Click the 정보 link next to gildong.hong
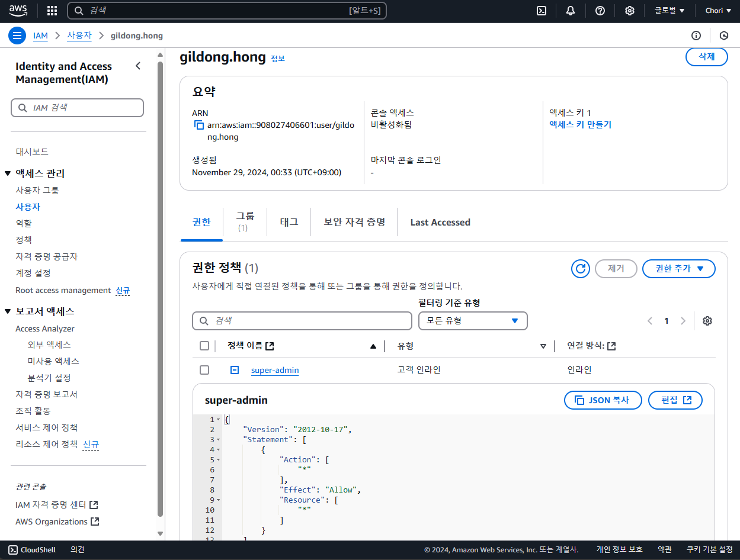The height and width of the screenshot is (560, 740). (x=278, y=59)
